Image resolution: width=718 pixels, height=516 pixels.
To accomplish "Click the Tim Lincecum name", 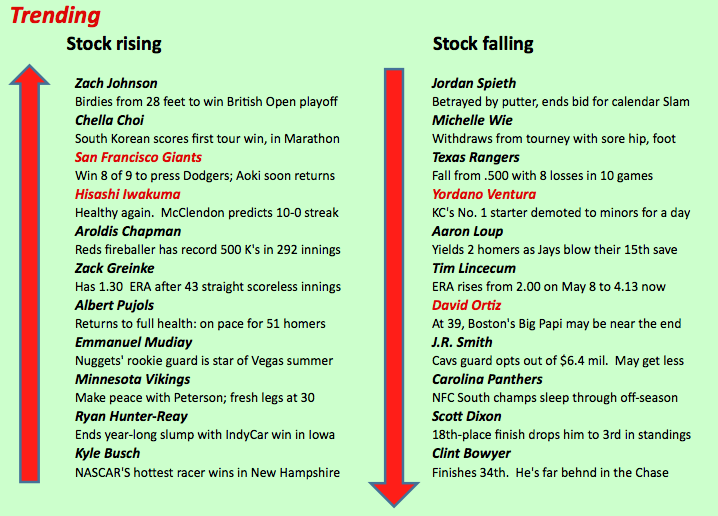I will pyautogui.click(x=474, y=268).
